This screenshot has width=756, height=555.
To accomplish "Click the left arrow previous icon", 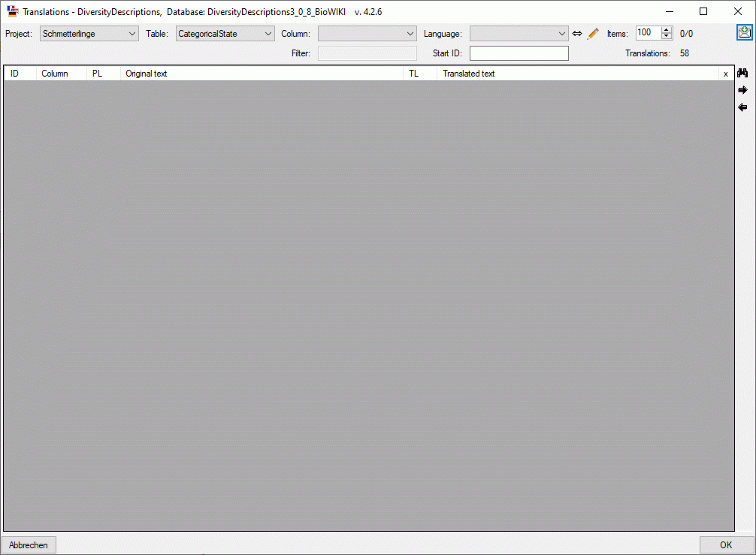I will point(742,107).
